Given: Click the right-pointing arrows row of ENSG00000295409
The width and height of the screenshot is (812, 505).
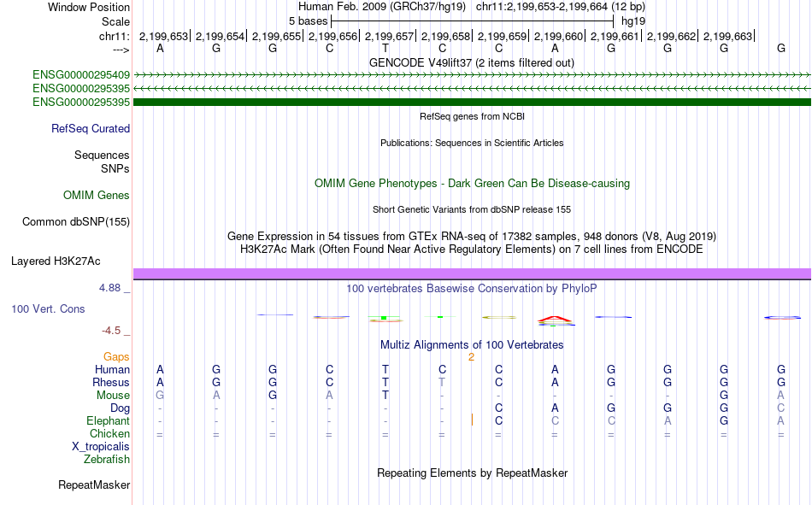Looking at the screenshot, I should click(x=473, y=75).
